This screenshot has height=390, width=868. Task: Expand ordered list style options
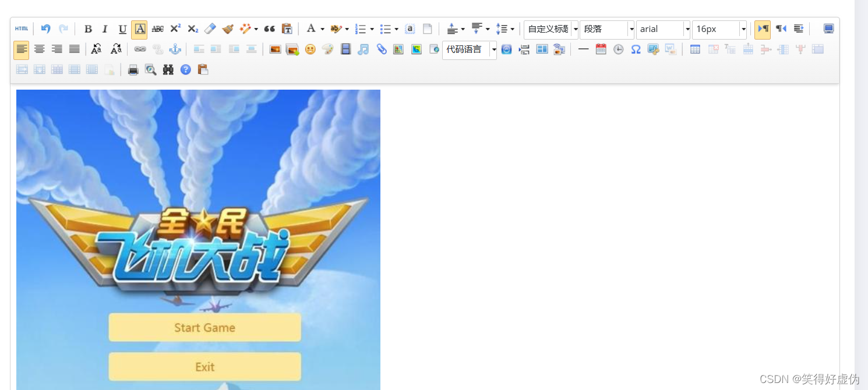372,29
